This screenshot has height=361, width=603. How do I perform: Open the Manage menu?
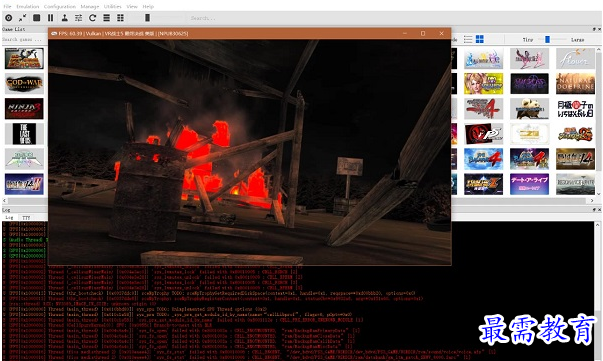click(x=90, y=6)
